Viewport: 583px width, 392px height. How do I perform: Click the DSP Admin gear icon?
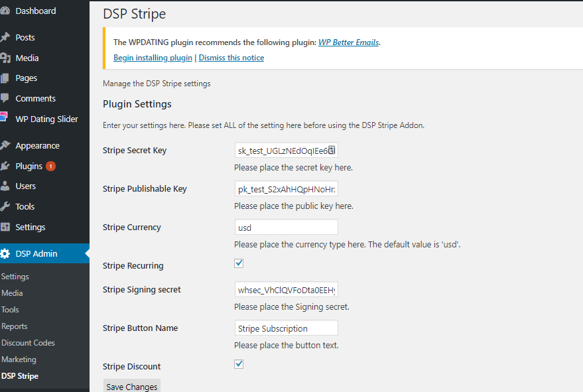[5, 253]
